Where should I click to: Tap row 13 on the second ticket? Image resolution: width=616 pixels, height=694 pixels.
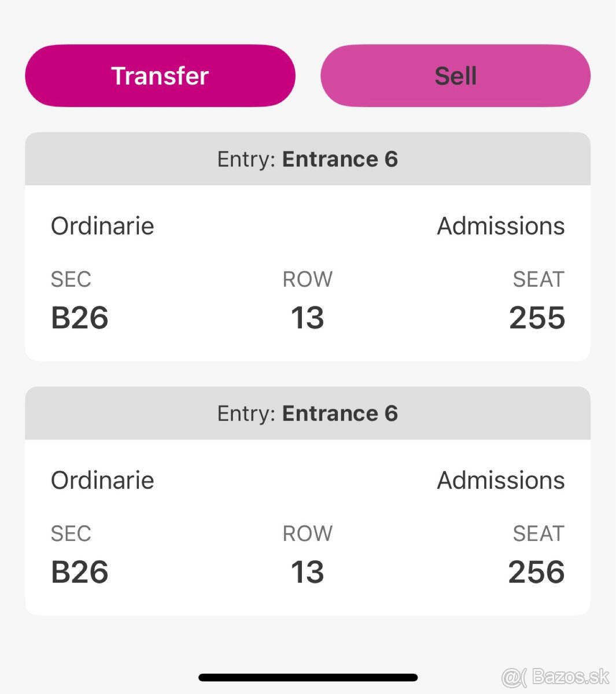307,573
